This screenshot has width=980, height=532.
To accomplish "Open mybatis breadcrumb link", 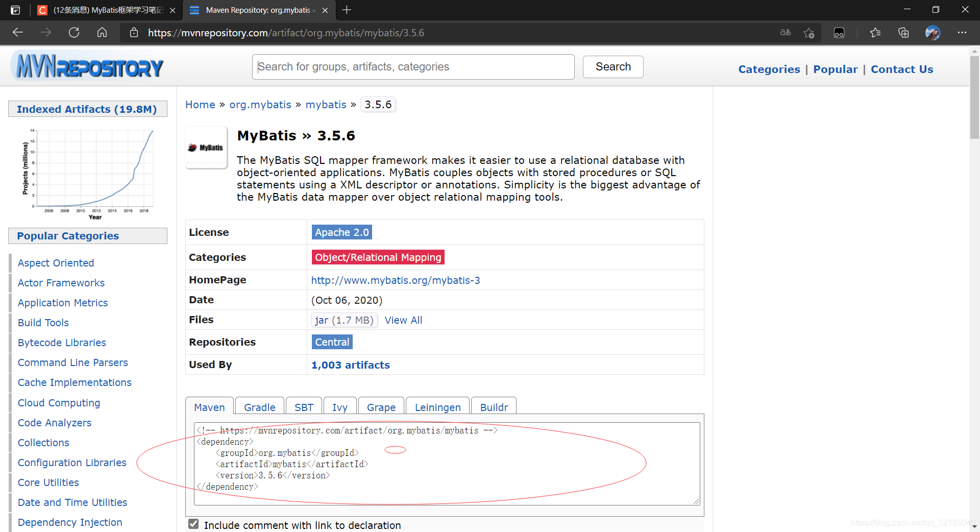I will coord(326,105).
